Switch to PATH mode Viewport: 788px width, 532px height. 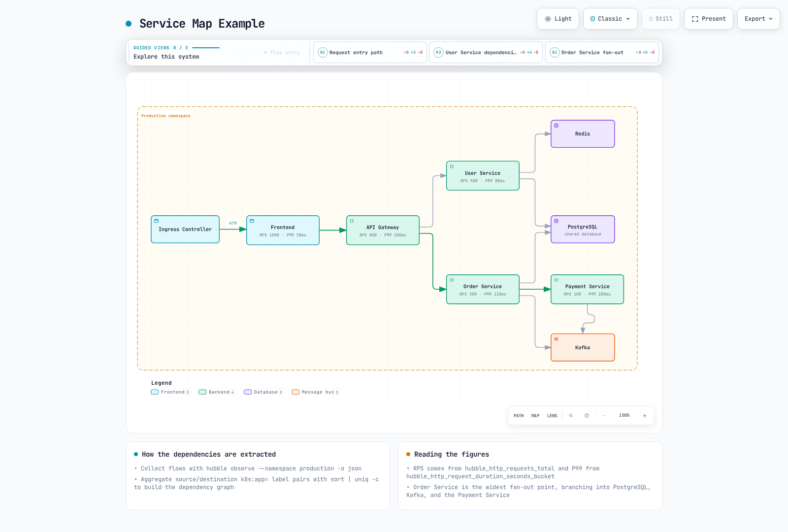(519, 416)
